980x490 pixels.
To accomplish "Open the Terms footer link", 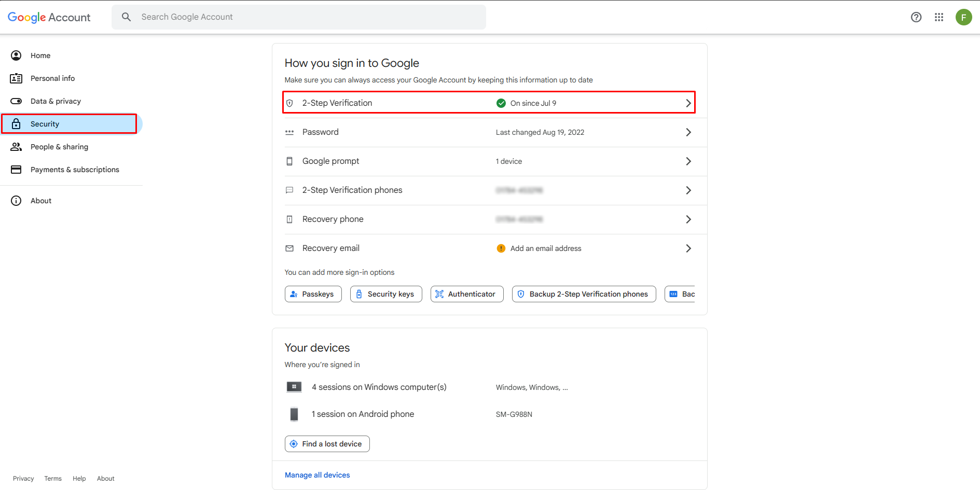I will (x=53, y=479).
